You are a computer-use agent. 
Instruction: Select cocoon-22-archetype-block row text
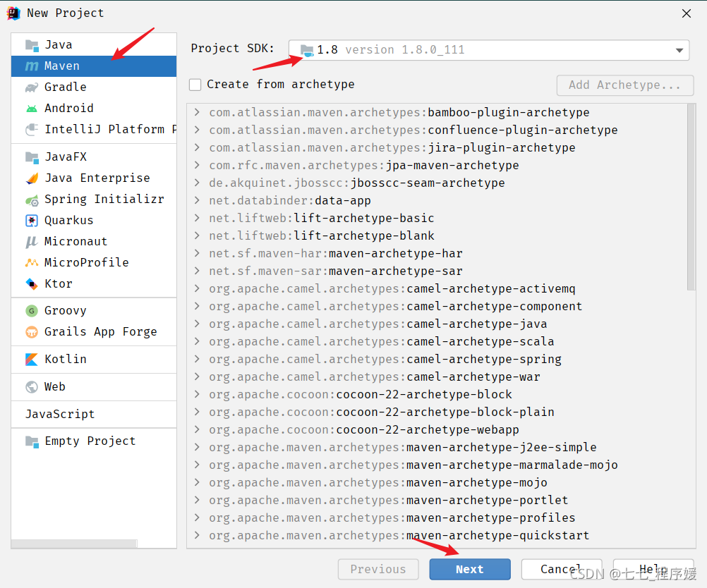pos(361,394)
